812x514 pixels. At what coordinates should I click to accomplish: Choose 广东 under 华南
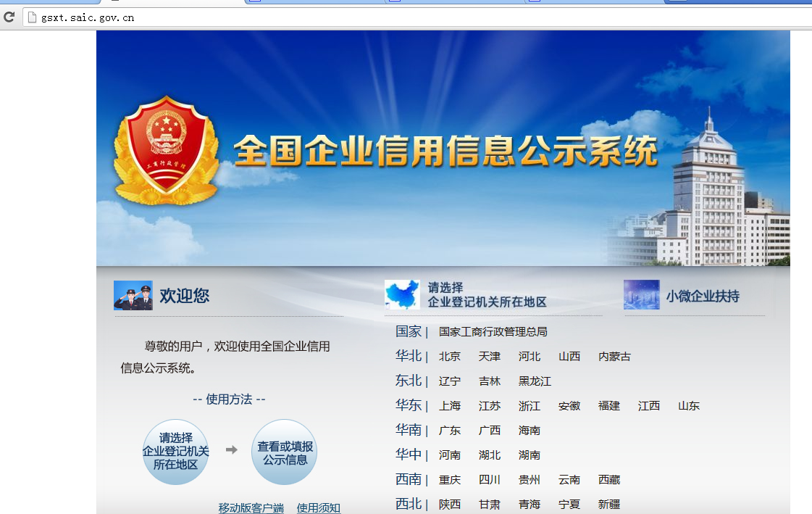[x=450, y=430]
